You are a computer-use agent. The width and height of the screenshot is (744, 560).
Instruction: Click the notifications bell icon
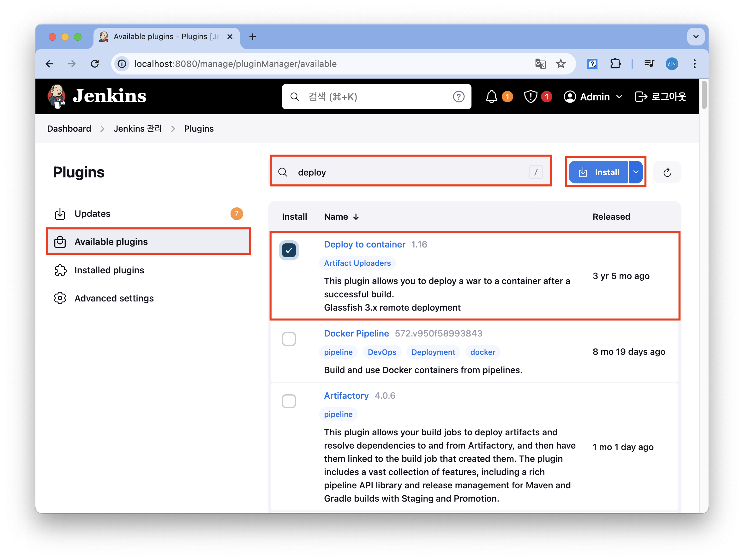pos(491,97)
